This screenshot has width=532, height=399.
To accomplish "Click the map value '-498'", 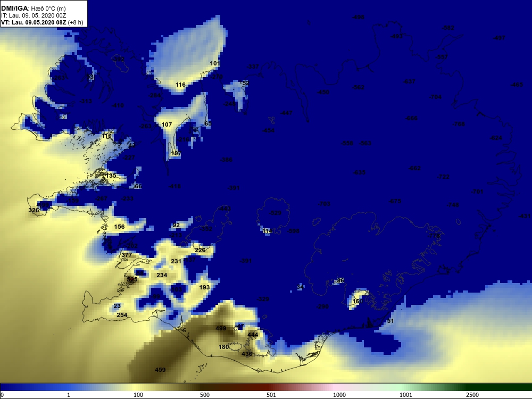I will point(358,17).
